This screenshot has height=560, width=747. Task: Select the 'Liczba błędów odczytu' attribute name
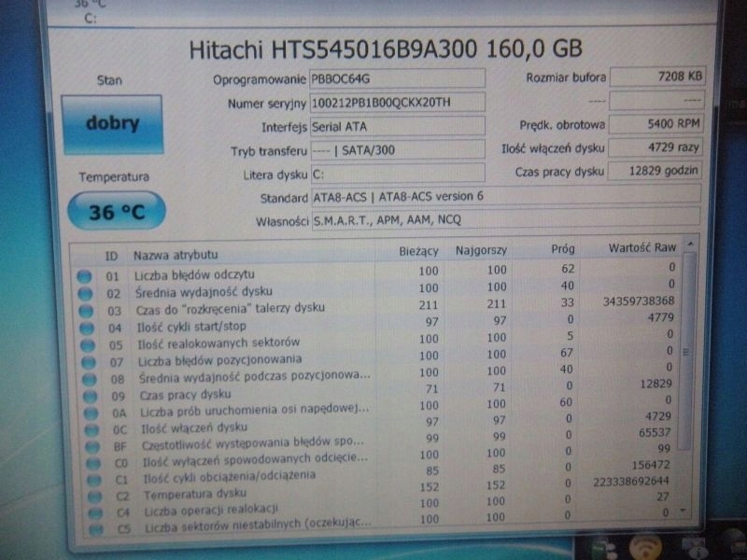[194, 274]
